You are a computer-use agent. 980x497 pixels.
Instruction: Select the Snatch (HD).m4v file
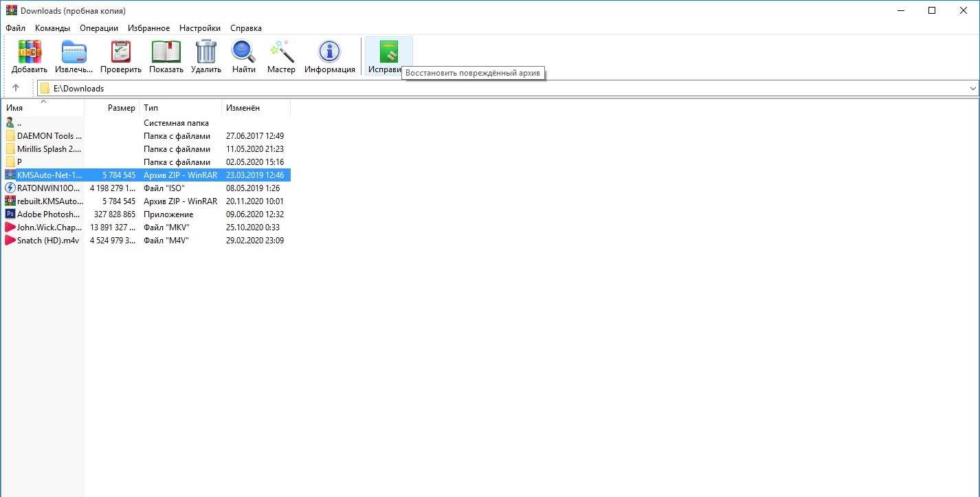click(47, 241)
